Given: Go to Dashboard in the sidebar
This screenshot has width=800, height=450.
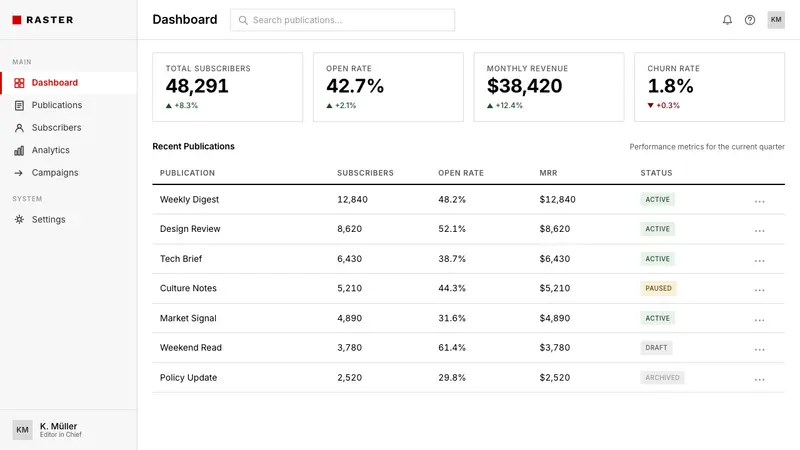Looking at the screenshot, I should (68, 83).
